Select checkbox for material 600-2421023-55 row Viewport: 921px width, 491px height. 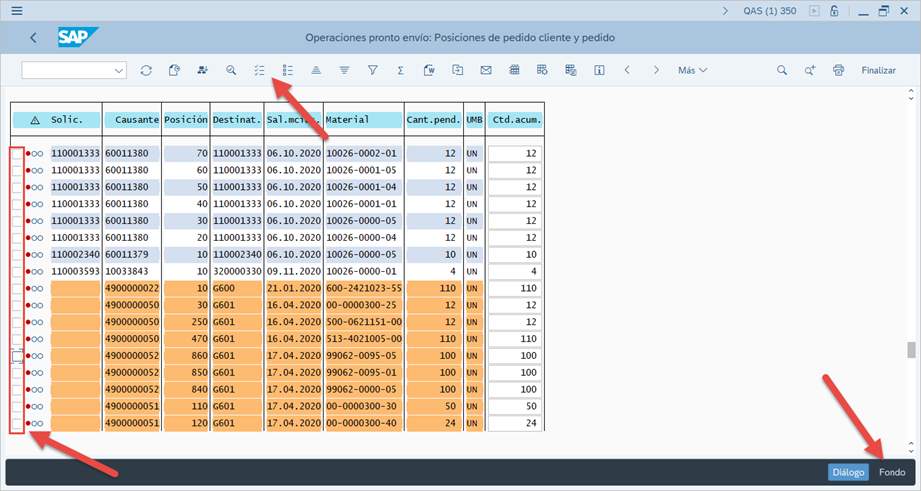coord(17,288)
